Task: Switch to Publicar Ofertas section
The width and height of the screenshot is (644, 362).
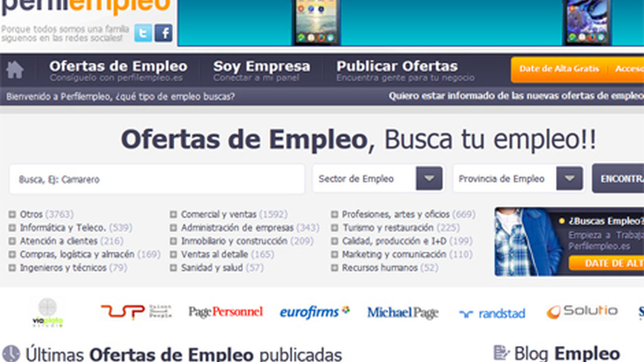Action: point(397,65)
